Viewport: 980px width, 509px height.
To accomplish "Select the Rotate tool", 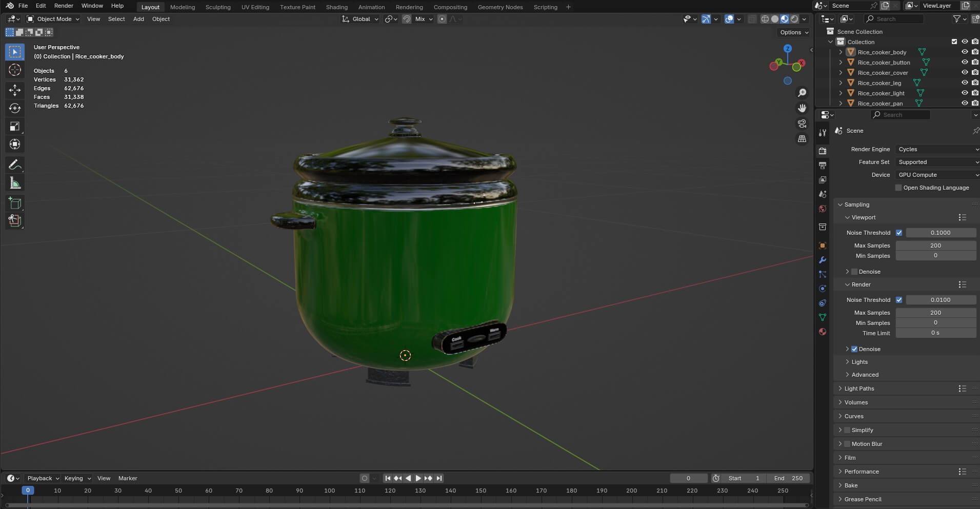I will pyautogui.click(x=15, y=108).
